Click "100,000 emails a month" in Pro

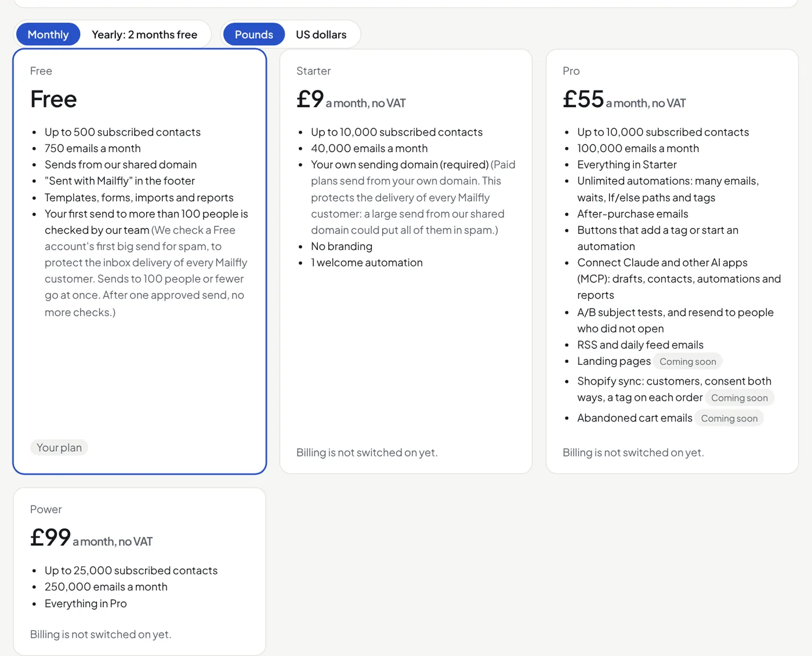tap(638, 148)
